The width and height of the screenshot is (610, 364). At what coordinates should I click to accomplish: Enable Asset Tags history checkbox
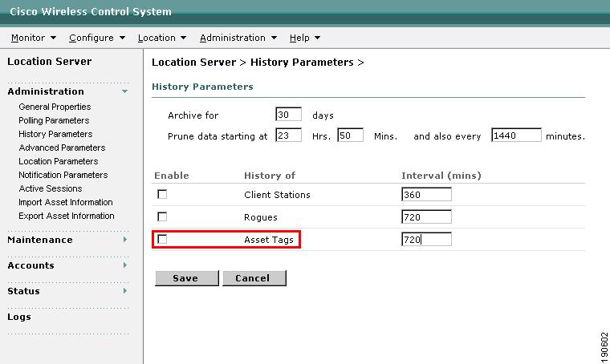point(162,239)
